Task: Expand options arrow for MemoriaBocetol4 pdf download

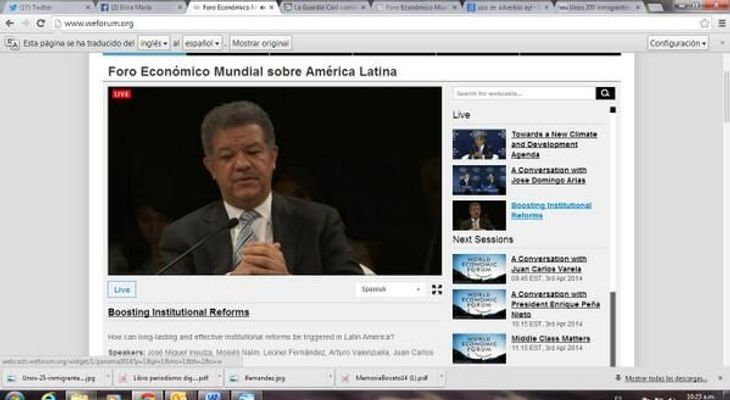Action: pos(441,378)
